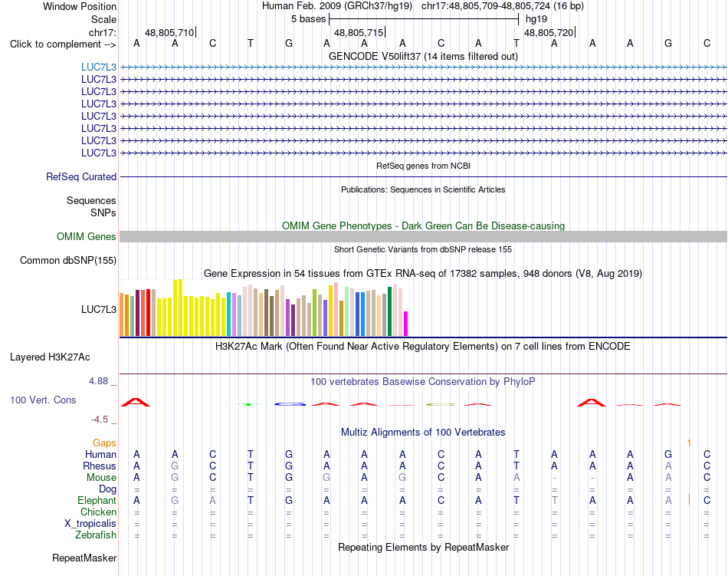Click the gray OMIM Genes bar
The height and width of the screenshot is (576, 728).
pyautogui.click(x=423, y=236)
